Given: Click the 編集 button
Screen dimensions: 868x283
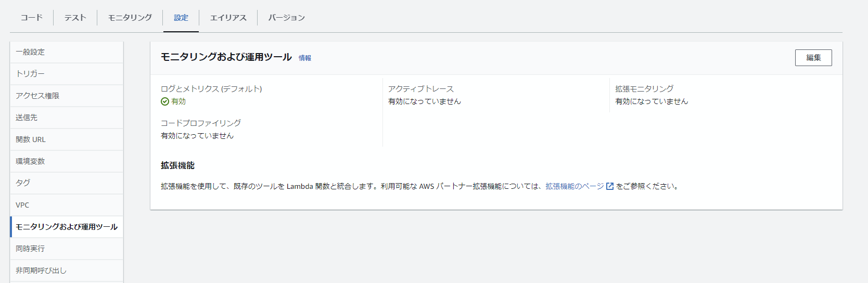Looking at the screenshot, I should tap(813, 58).
